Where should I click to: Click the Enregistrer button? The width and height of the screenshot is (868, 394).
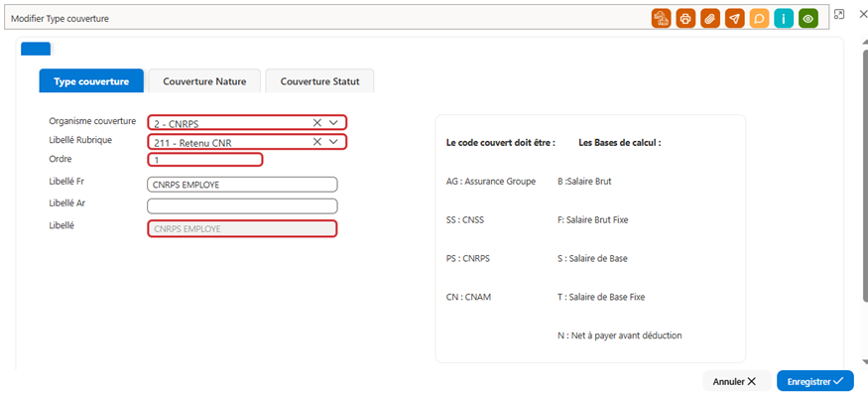click(815, 381)
